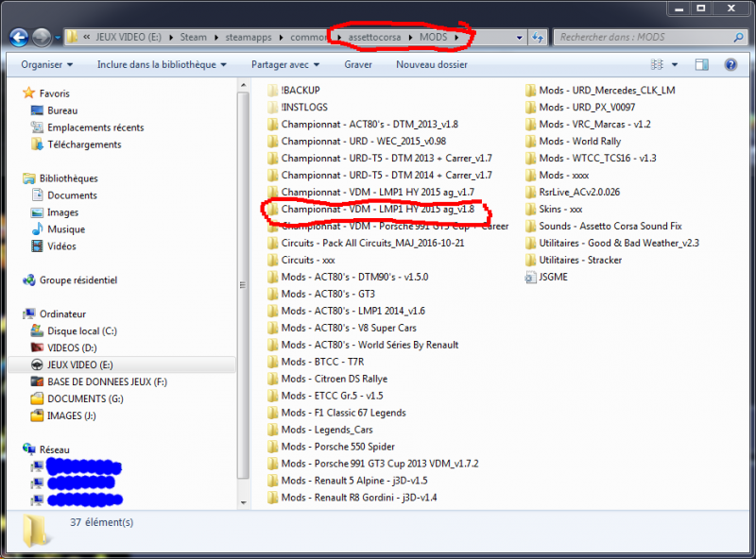The image size is (756, 559).
Task: Select the JSGME application file
Action: pos(553,277)
